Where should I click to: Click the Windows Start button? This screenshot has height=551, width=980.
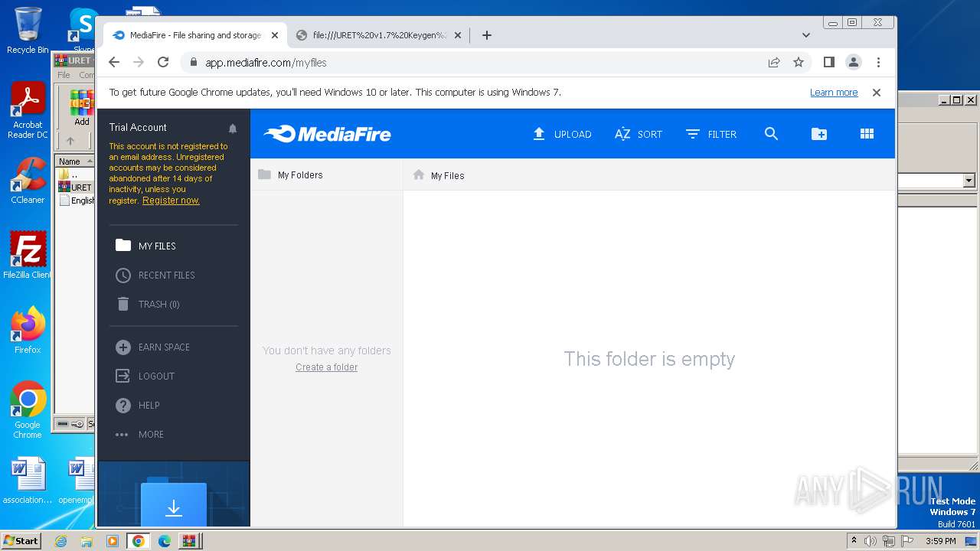pyautogui.click(x=21, y=540)
